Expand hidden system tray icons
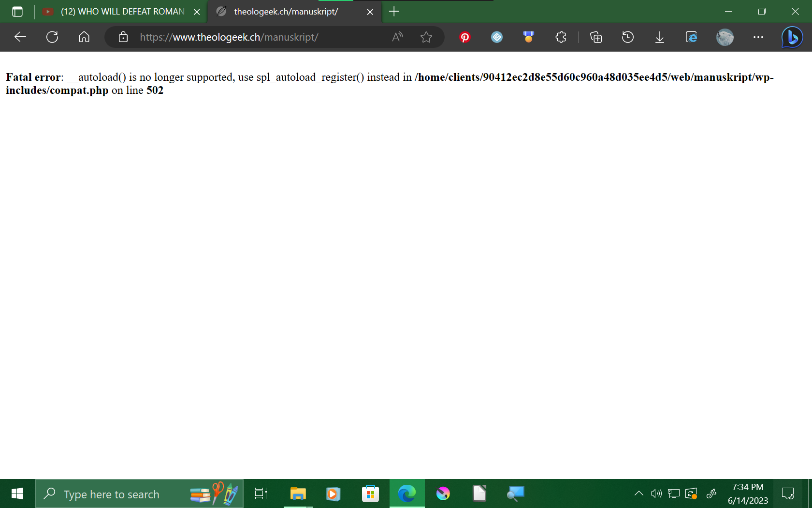Image resolution: width=812 pixels, height=508 pixels. (639, 493)
